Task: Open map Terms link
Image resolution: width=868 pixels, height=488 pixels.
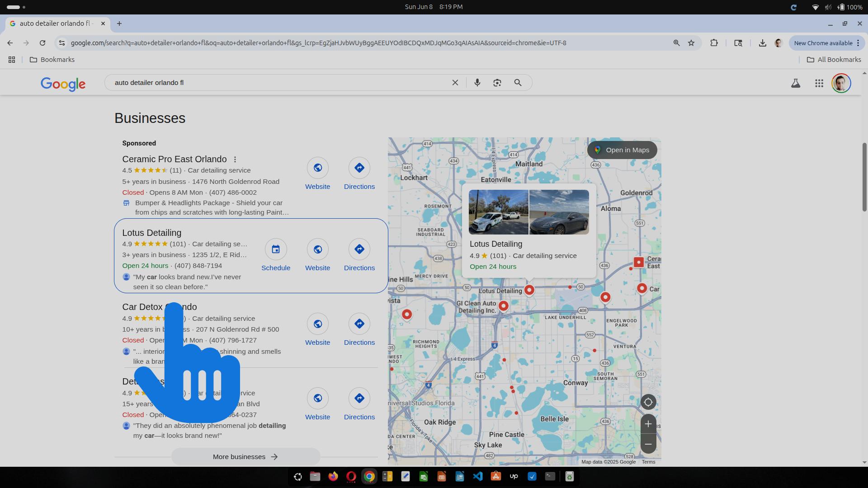Action: 648,462
